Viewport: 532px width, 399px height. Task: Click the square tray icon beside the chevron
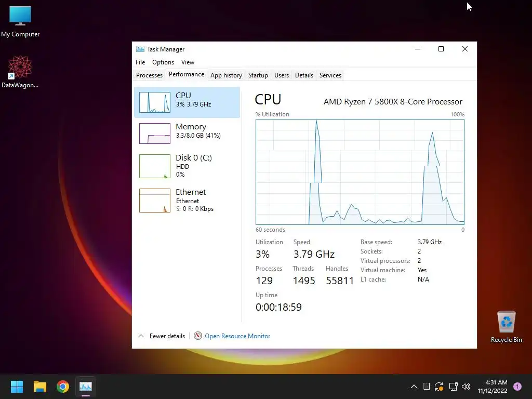point(427,387)
